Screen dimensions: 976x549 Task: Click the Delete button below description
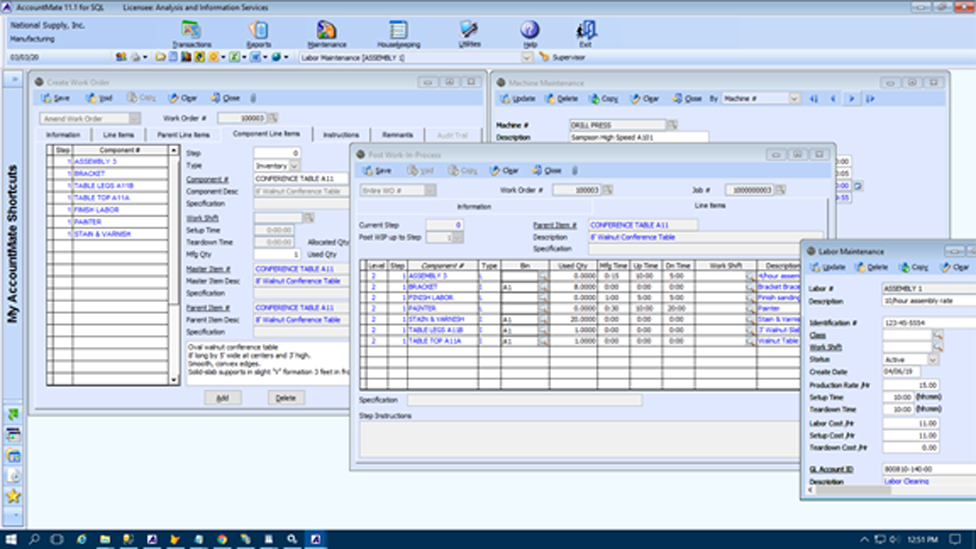tap(286, 398)
